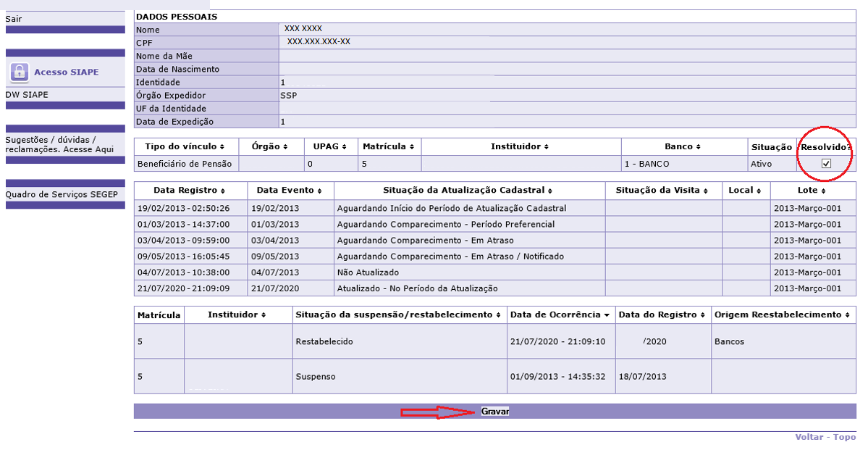868x450 pixels.
Task: Select 'SSP' Órgão Expedidor value
Action: pyautogui.click(x=288, y=96)
